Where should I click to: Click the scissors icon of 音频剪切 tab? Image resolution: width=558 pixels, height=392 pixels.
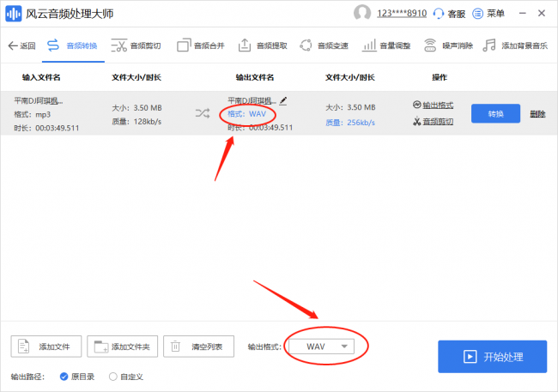(x=118, y=45)
